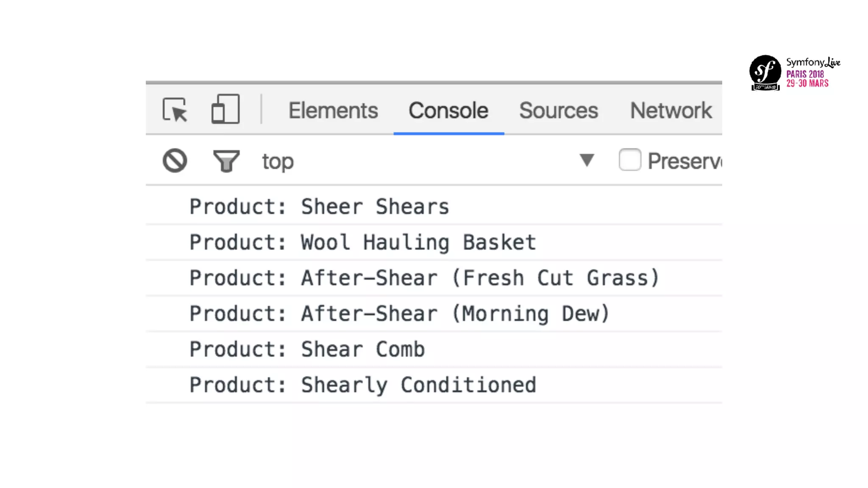The image size is (868, 488).
Task: Clear the console with the ban icon
Action: click(x=175, y=161)
